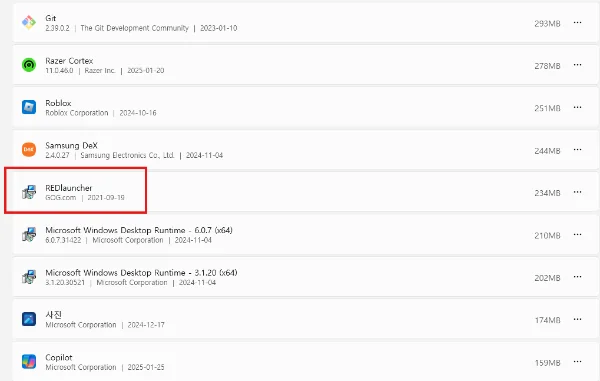Select the Copilot app name
Screen dimensions: 600x381
click(59, 357)
